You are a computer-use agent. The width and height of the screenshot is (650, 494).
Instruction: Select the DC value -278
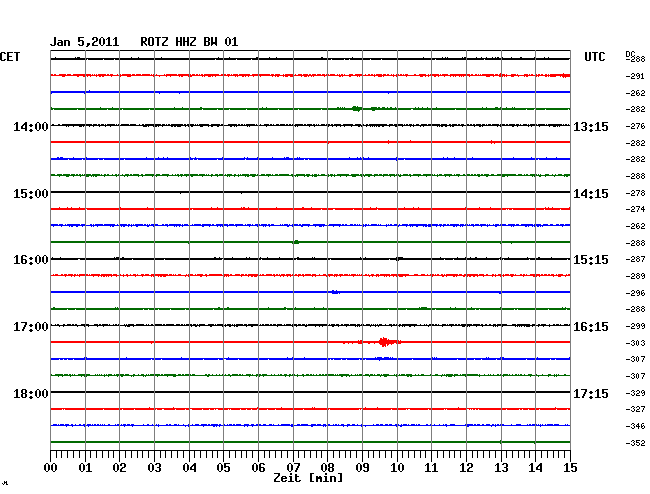tap(635, 193)
